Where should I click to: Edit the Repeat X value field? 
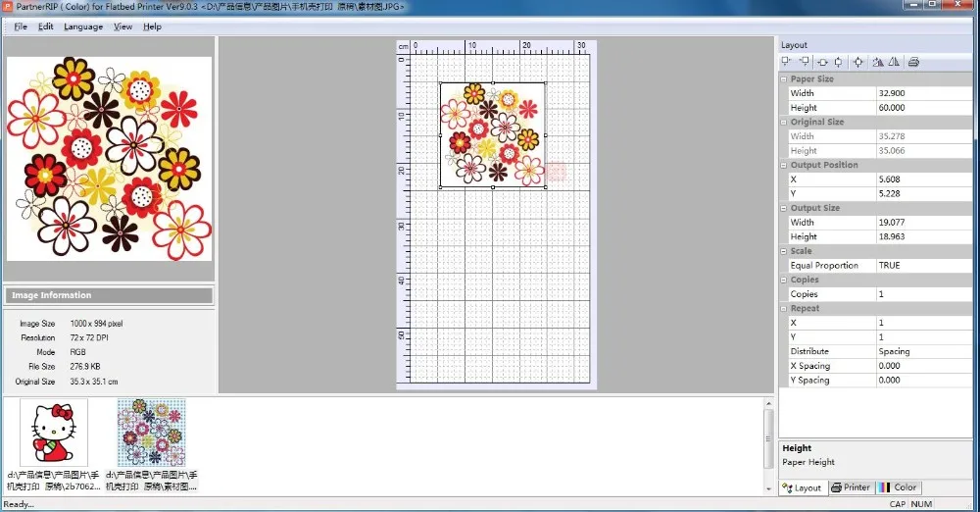pyautogui.click(x=924, y=323)
